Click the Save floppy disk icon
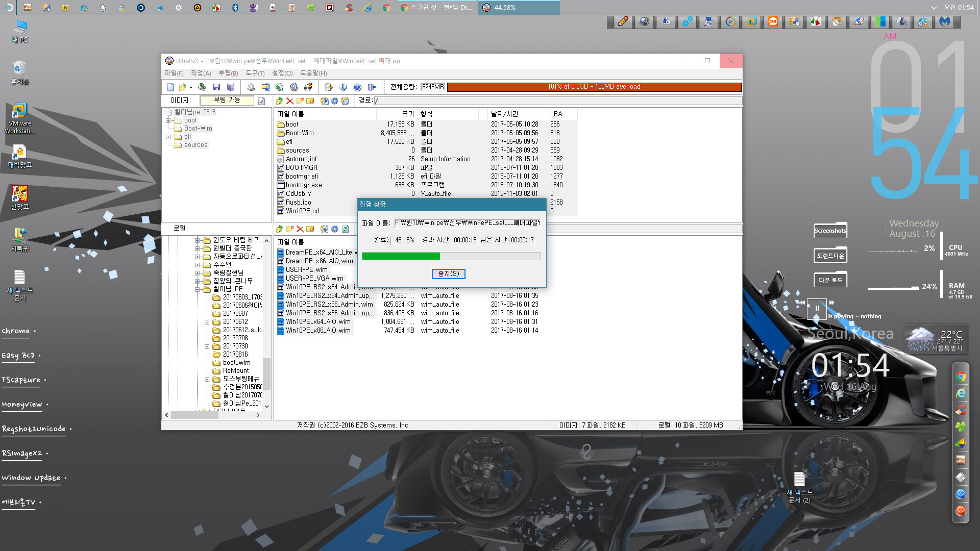 coord(216,87)
